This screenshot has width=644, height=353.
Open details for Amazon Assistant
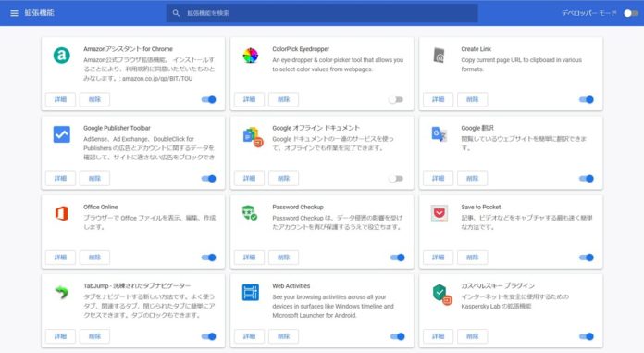(60, 99)
